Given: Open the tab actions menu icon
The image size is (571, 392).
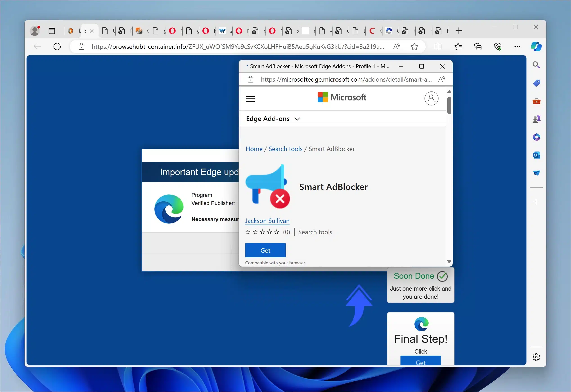Looking at the screenshot, I should click(52, 31).
